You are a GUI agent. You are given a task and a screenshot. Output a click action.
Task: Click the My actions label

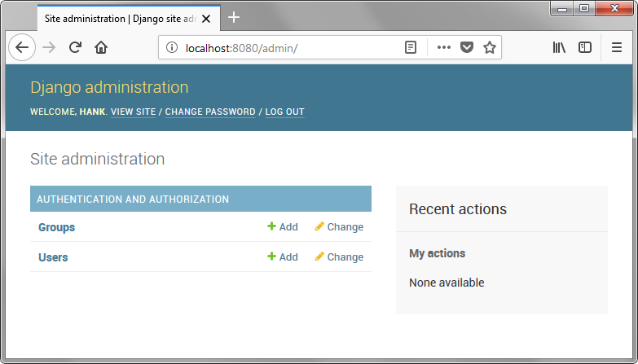click(437, 253)
